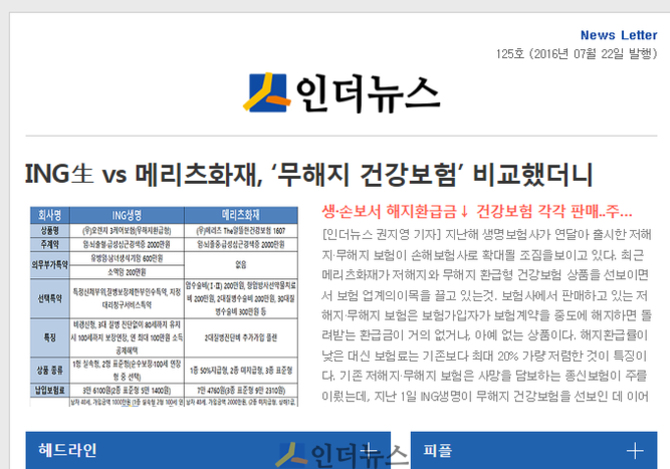The image size is (670, 469).
Task: Click '상품 종류' row label in table
Action: click(50, 370)
